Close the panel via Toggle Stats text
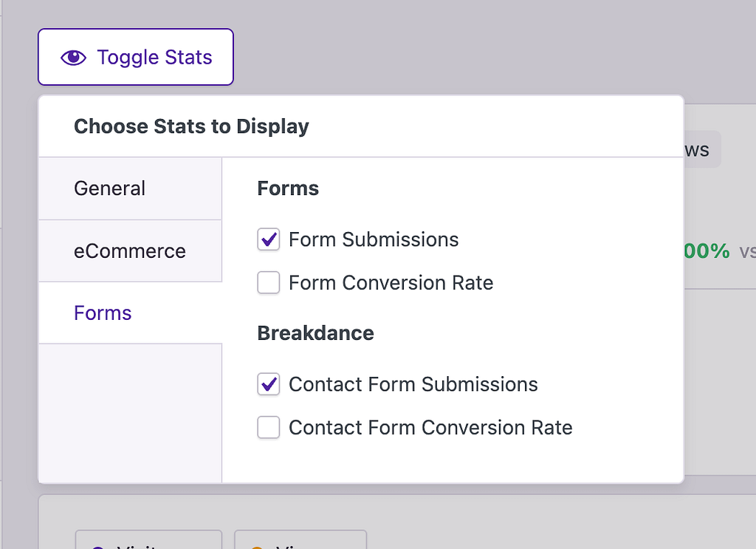 pyautogui.click(x=154, y=58)
